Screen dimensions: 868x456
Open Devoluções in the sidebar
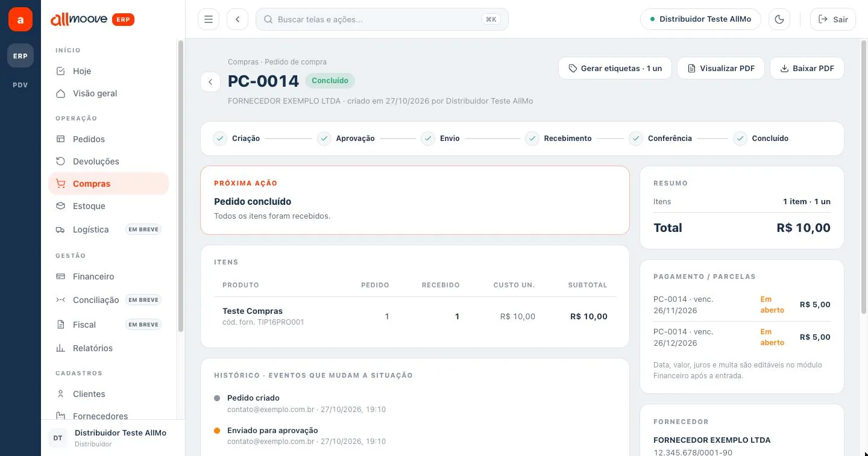(x=108, y=161)
